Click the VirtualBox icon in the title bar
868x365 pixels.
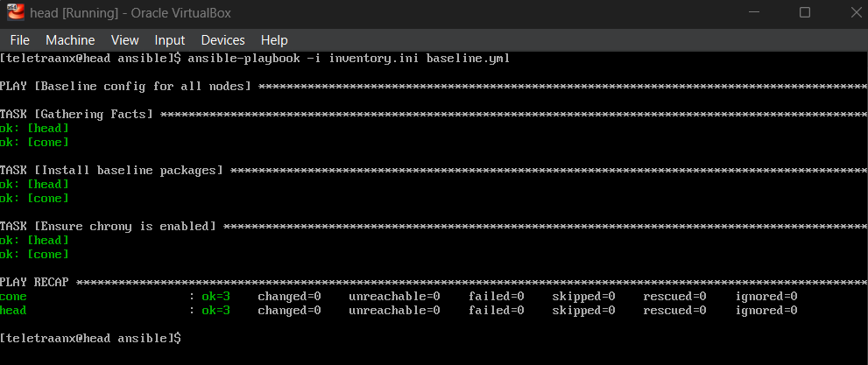(x=15, y=13)
